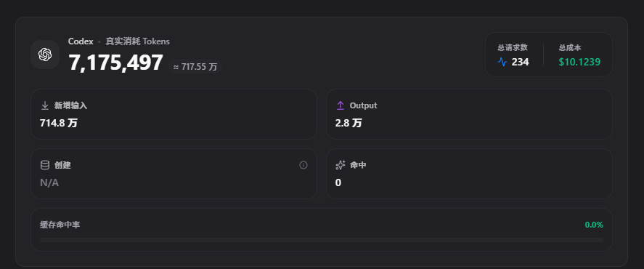Click the purple upload arrow beside Output
The image size is (644, 269).
(340, 105)
